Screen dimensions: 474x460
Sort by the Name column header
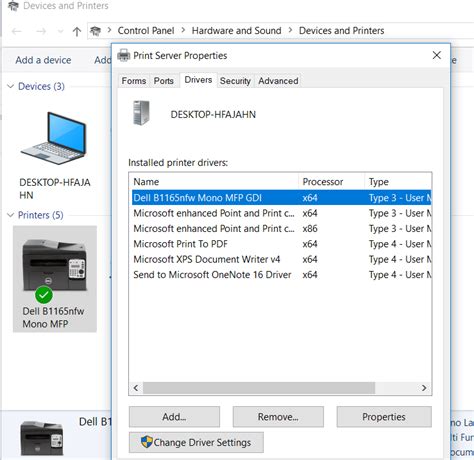214,182
